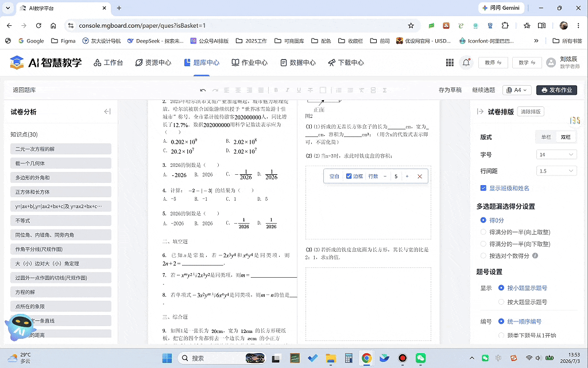Toggle italic formatting

(287, 90)
